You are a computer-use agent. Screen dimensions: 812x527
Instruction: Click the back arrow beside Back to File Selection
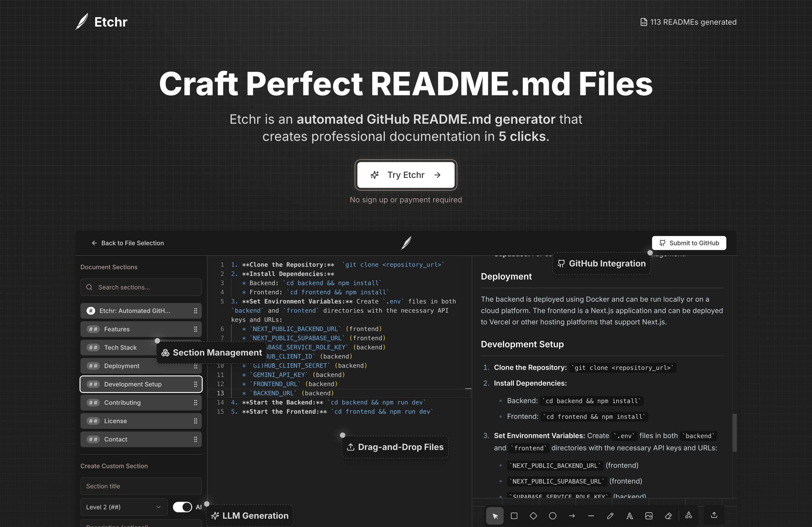[x=94, y=243]
